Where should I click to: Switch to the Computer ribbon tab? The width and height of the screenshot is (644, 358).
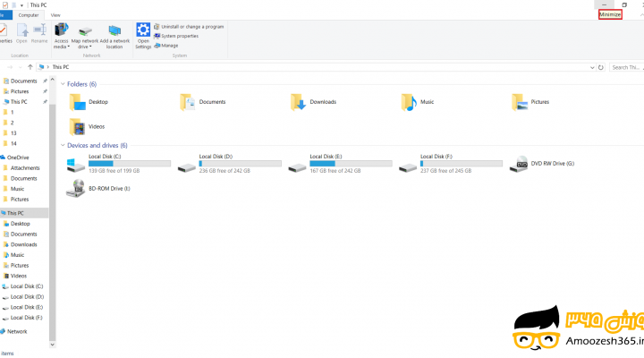[29, 15]
